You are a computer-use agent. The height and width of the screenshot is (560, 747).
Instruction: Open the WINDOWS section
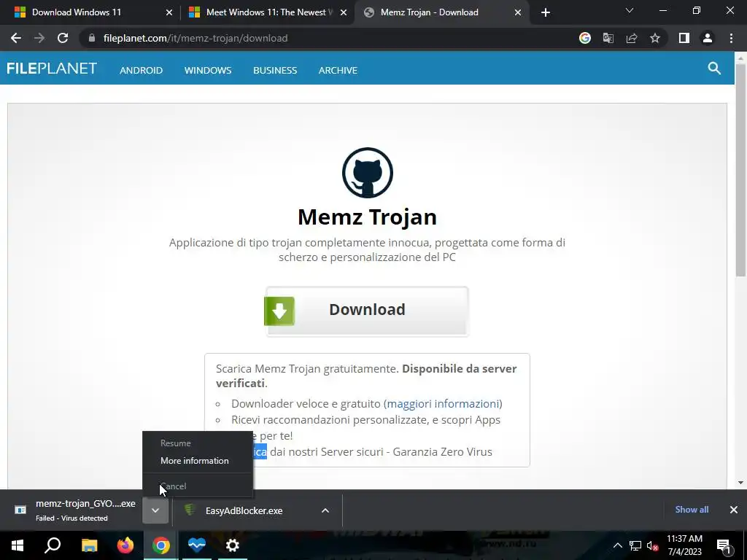coord(208,70)
